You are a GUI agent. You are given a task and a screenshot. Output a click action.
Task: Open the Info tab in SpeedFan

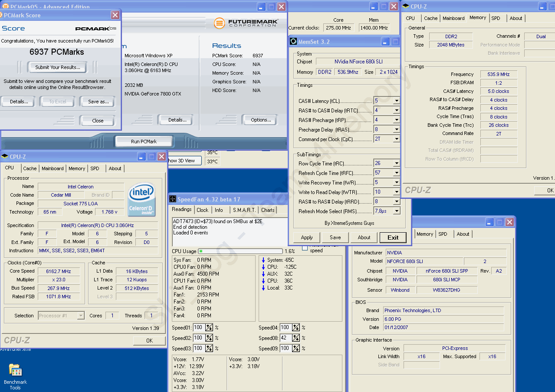(x=219, y=210)
